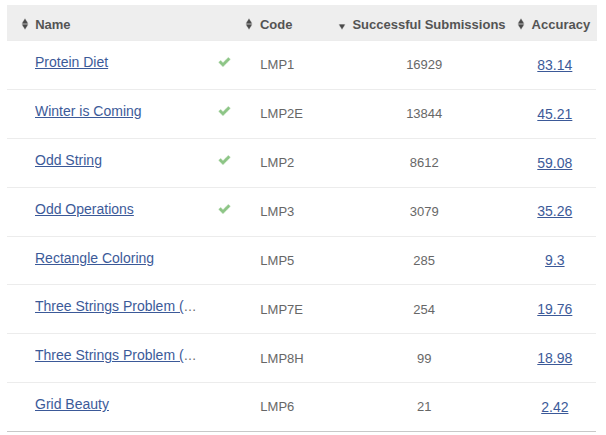View accuracy 2.42 for Grid Beauty
Screen dimensions: 606x435
coord(555,407)
